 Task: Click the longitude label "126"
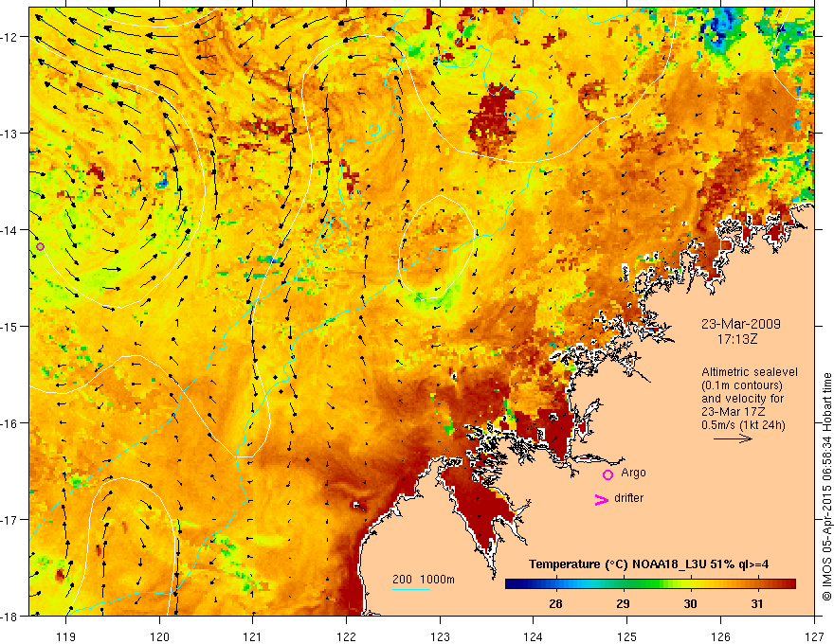pos(720,636)
